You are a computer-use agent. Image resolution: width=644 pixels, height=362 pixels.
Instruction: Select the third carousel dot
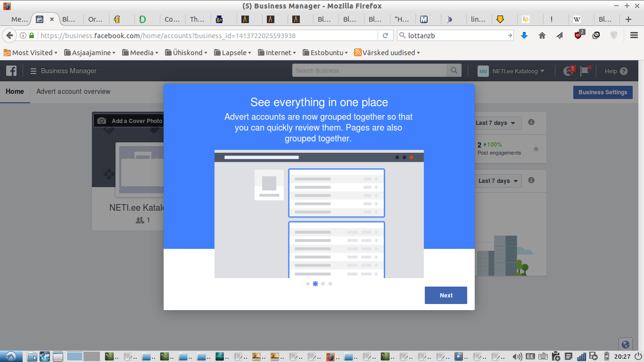coord(323,284)
